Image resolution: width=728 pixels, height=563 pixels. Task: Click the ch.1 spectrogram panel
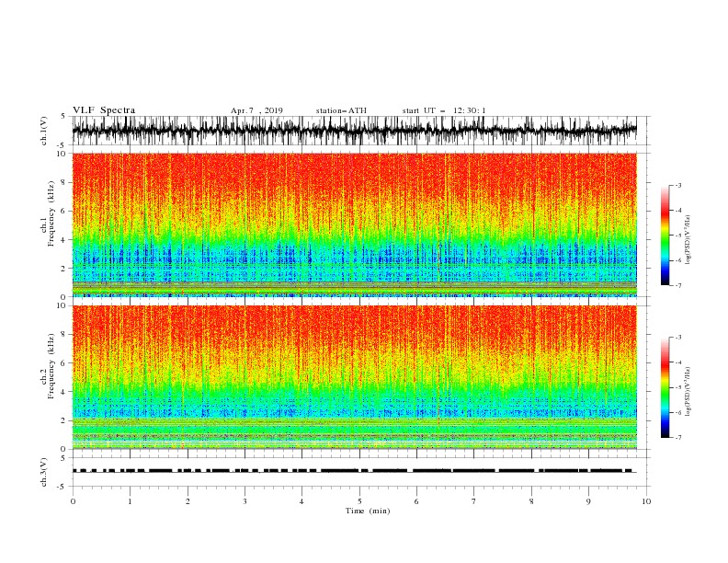pos(355,224)
